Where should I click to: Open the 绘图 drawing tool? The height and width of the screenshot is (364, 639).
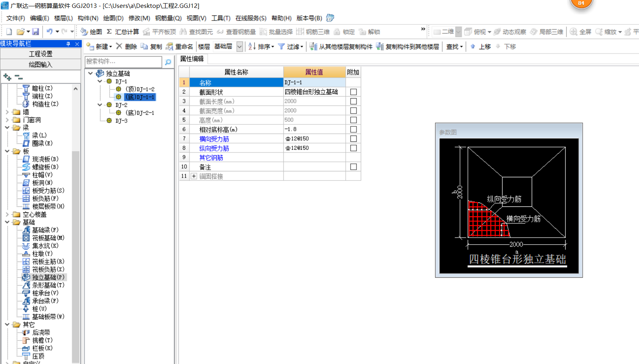click(91, 32)
